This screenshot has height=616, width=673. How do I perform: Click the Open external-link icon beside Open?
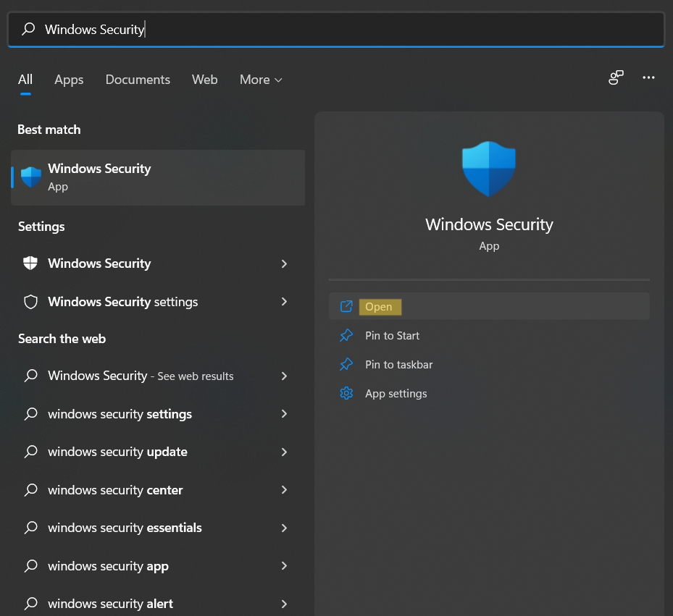(x=346, y=306)
